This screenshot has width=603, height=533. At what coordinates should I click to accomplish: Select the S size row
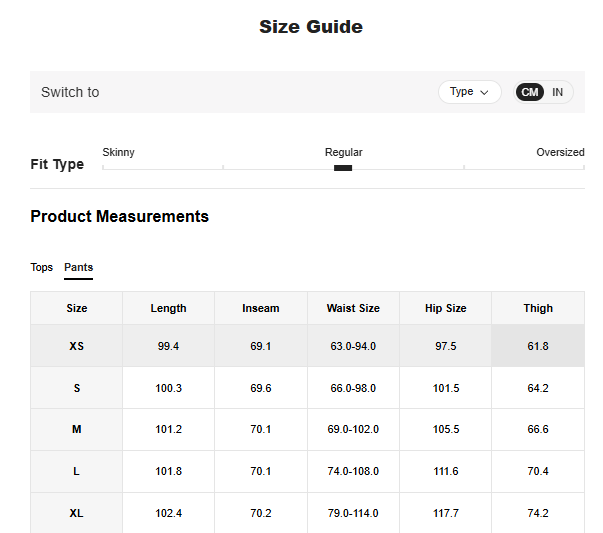(x=77, y=388)
